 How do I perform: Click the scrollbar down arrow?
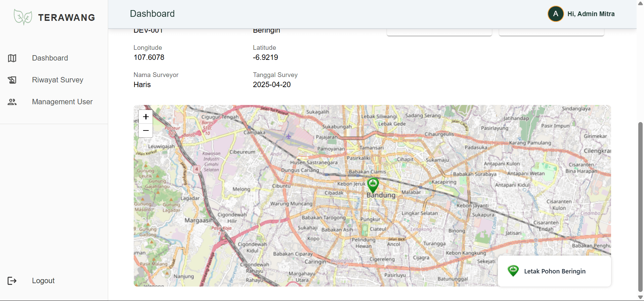[x=640, y=298]
